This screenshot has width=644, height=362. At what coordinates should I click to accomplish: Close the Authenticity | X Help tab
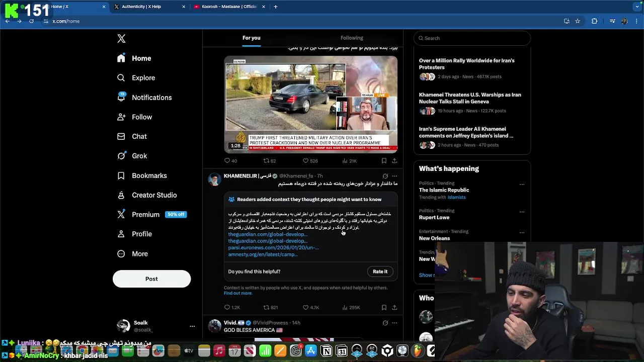coord(184,7)
